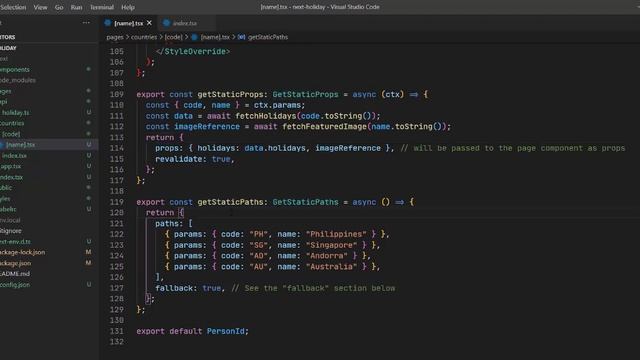Viewport: 640px width, 360px height.
Task: Open package.json in explorer
Action: 16,263
